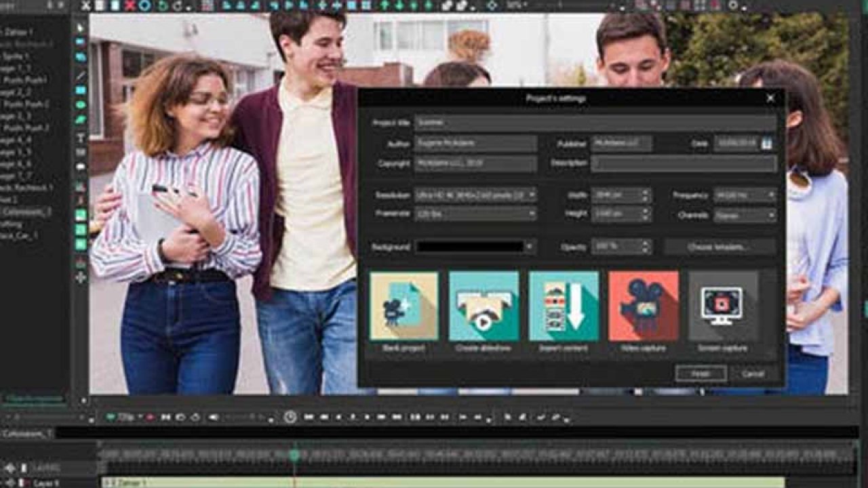Select the Line drawing tool

81,75
